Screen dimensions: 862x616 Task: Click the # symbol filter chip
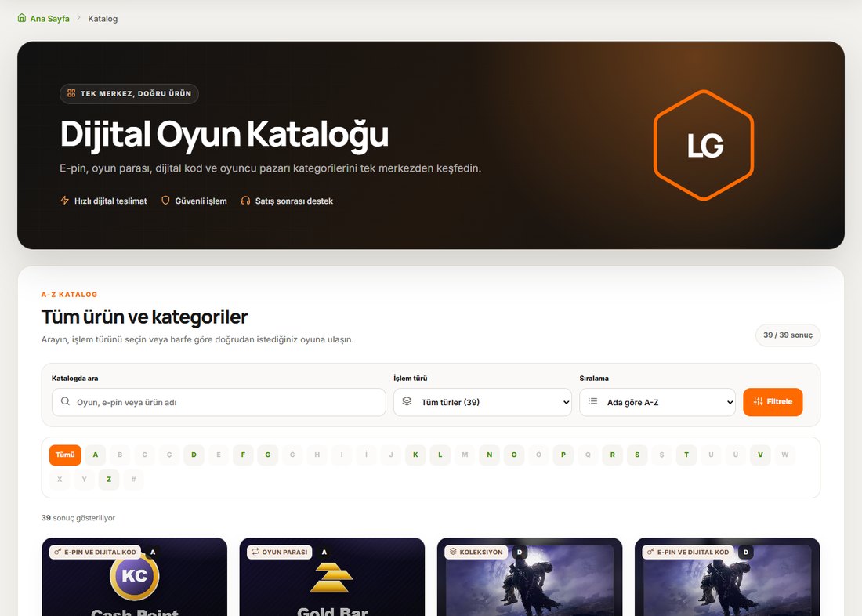coord(133,480)
